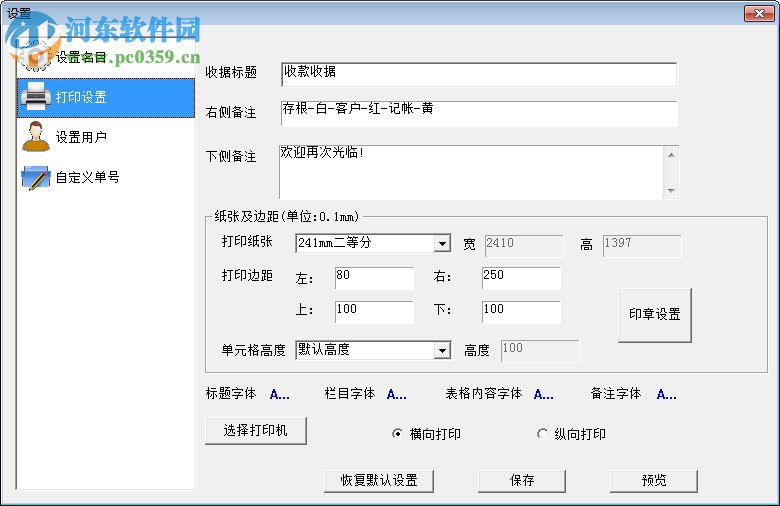The image size is (780, 506).
Task: Click the paper width 宽 field
Action: tap(524, 246)
